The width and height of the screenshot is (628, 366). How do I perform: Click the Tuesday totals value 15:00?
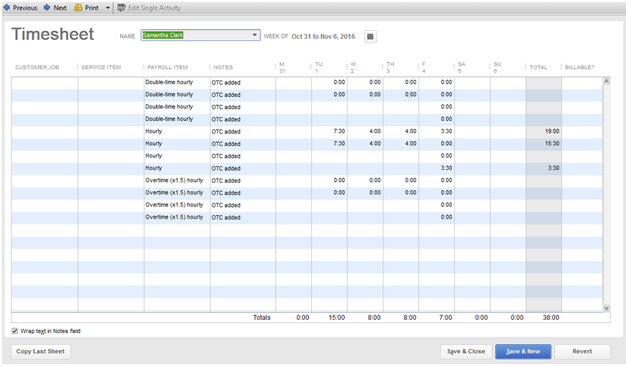336,318
